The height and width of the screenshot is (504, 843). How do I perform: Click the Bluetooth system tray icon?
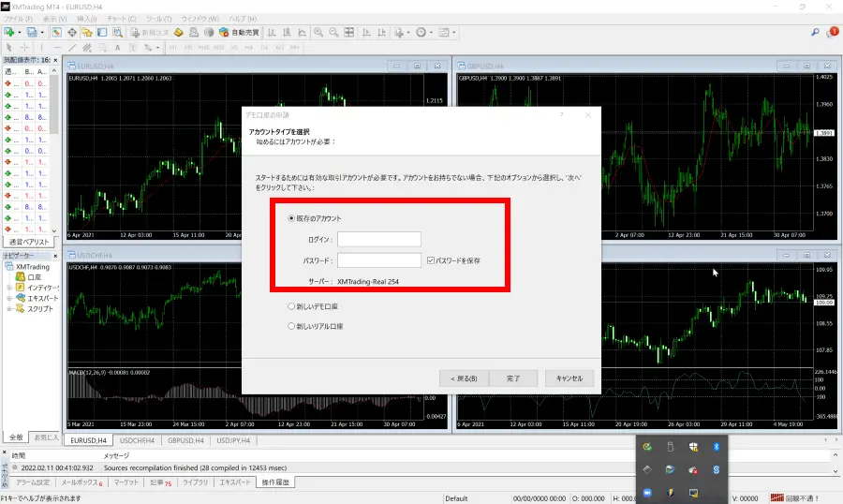(x=717, y=447)
